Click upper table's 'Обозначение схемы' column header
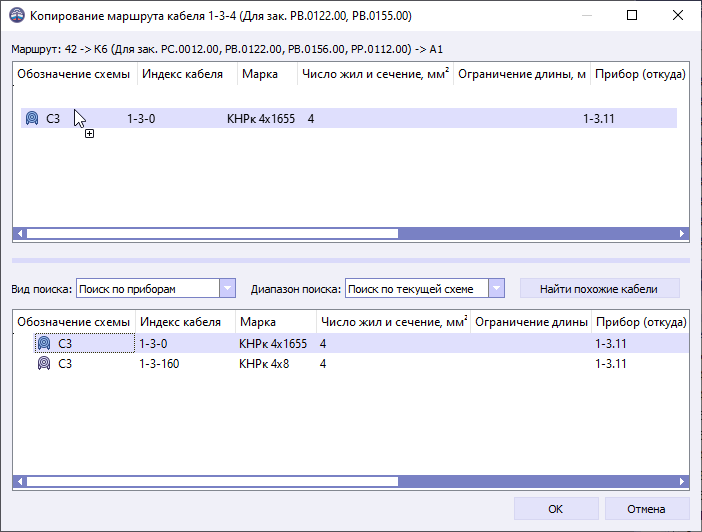Screen dimensions: 702x532 point(75,74)
